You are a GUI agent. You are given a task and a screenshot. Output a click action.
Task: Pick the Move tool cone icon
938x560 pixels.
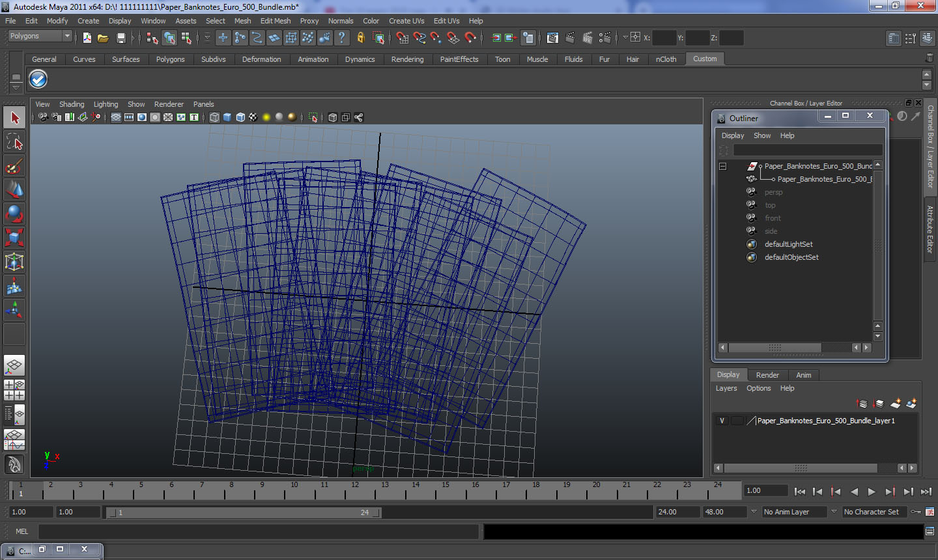14,189
